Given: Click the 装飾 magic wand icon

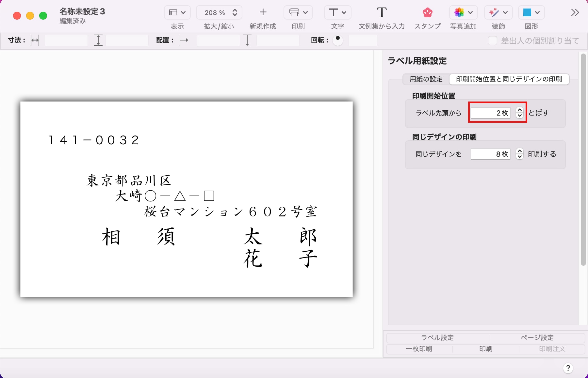Looking at the screenshot, I should (494, 13).
